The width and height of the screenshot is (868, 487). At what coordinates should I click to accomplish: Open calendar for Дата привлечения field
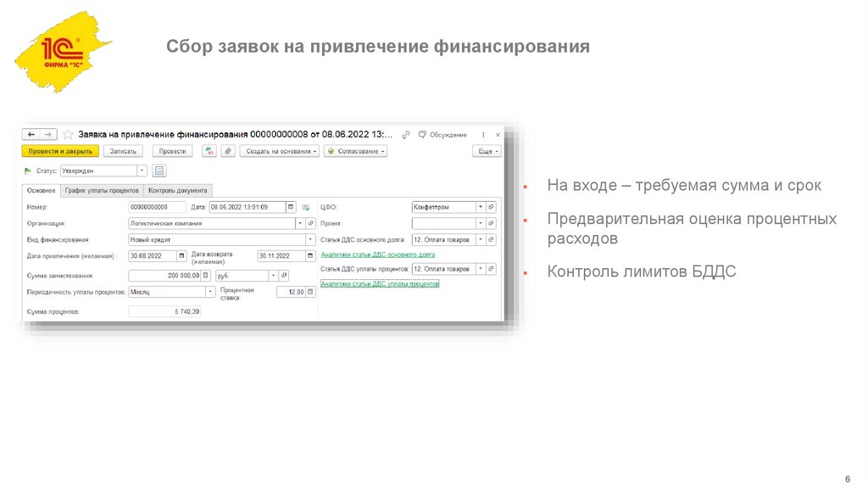[x=181, y=256]
